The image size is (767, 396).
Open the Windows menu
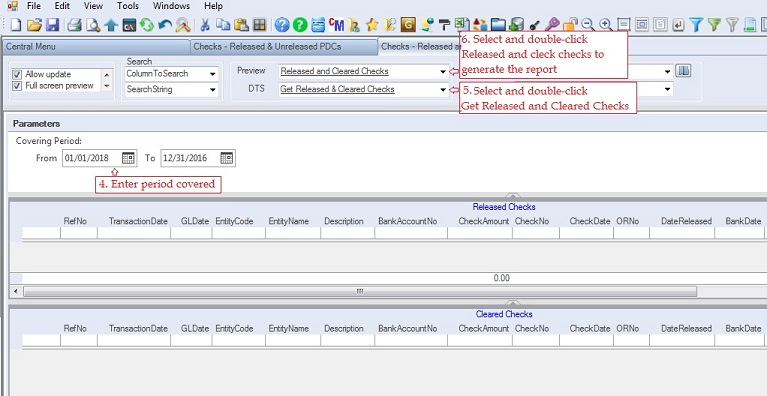pyautogui.click(x=171, y=6)
